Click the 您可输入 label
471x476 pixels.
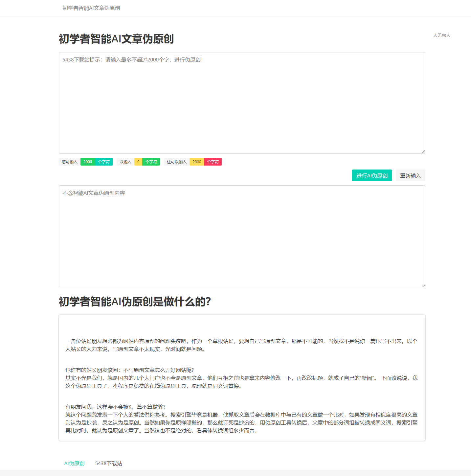[70, 162]
